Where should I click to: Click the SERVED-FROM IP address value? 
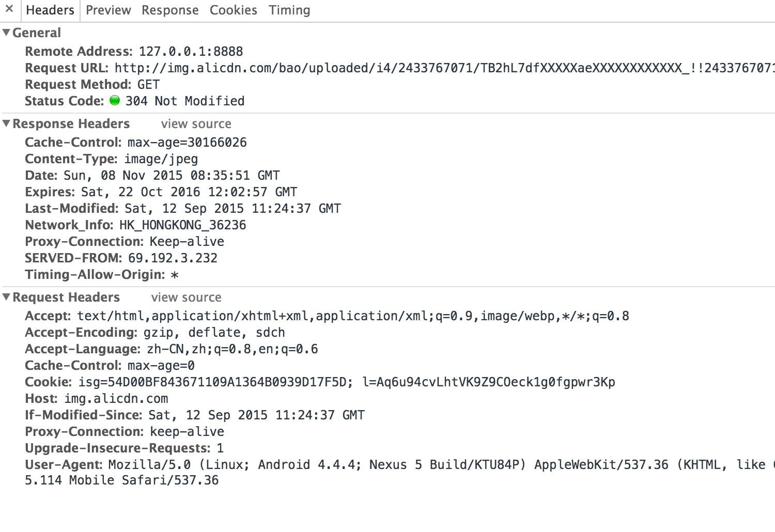[173, 258]
